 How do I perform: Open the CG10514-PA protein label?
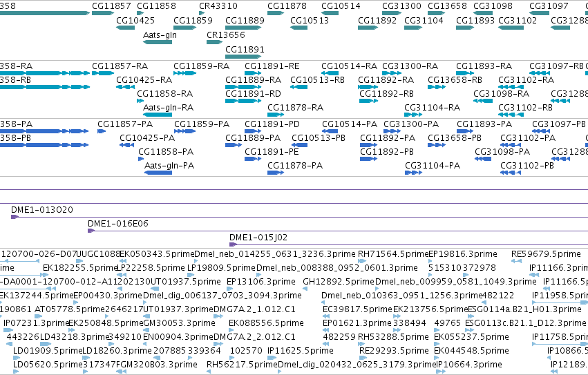point(350,124)
